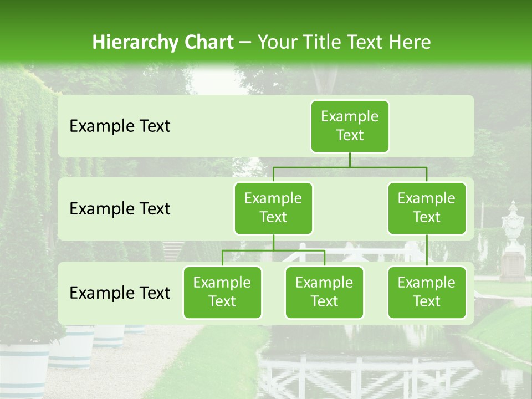Select the root node box of the hierarchy
The image size is (532, 399).
pyautogui.click(x=350, y=126)
